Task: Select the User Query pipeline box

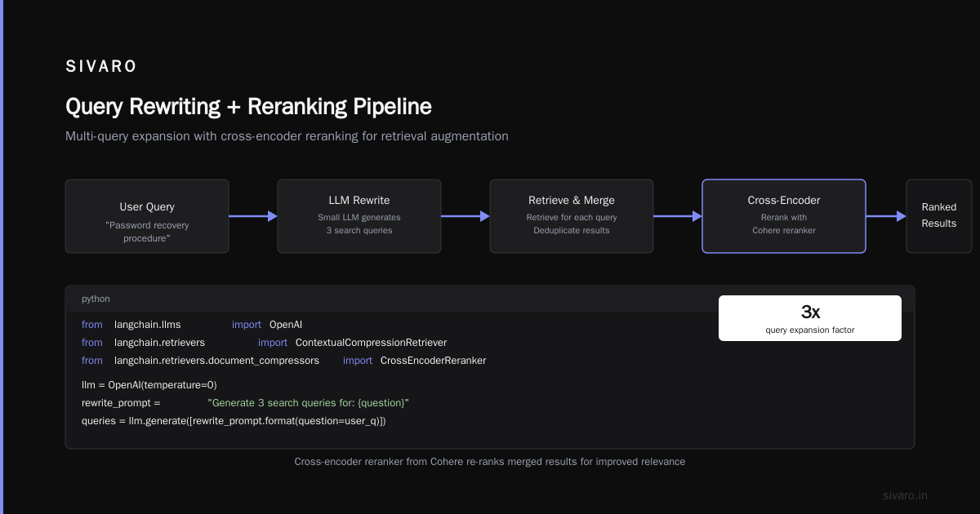Action: coord(147,216)
